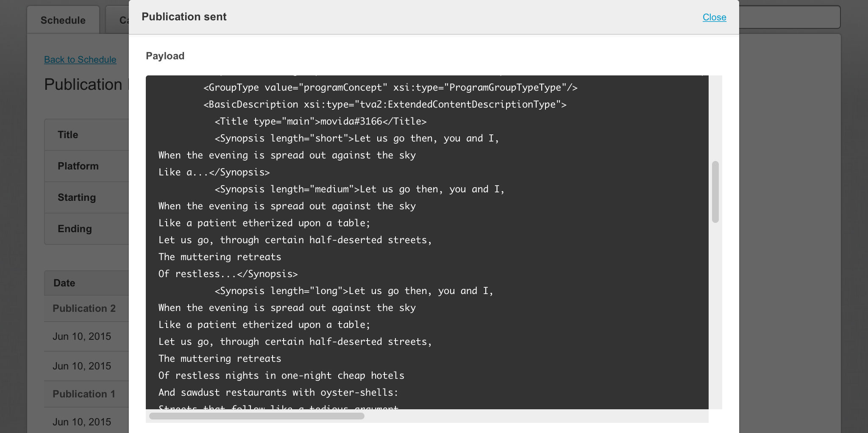Click second Jun 10, 2015 under Publication 2

point(82,366)
